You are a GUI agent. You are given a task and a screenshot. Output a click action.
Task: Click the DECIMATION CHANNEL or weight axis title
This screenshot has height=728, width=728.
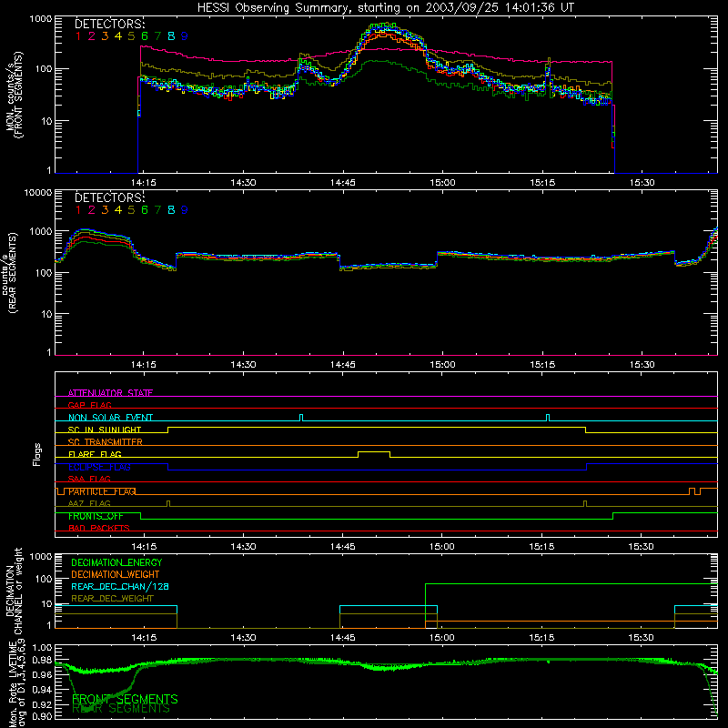click(x=14, y=591)
